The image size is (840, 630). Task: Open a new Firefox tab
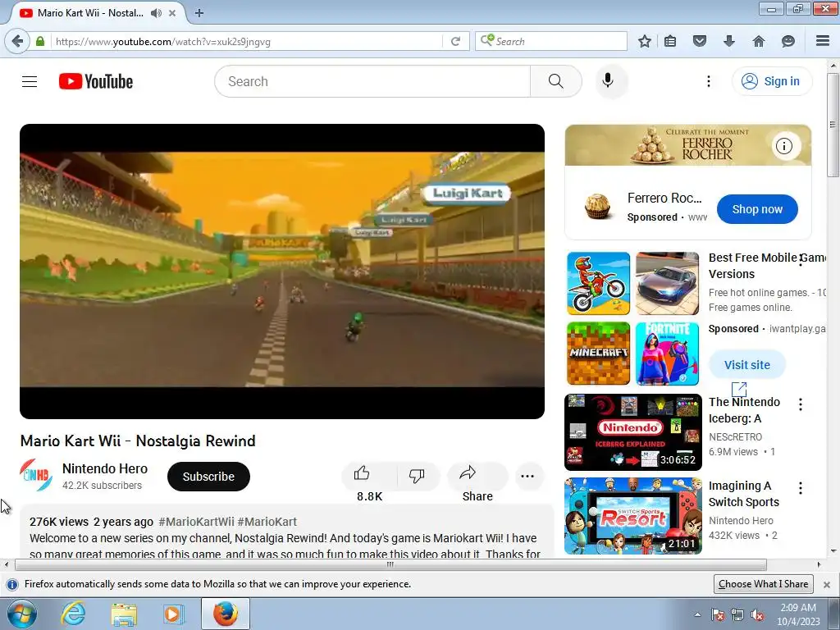[x=199, y=13]
